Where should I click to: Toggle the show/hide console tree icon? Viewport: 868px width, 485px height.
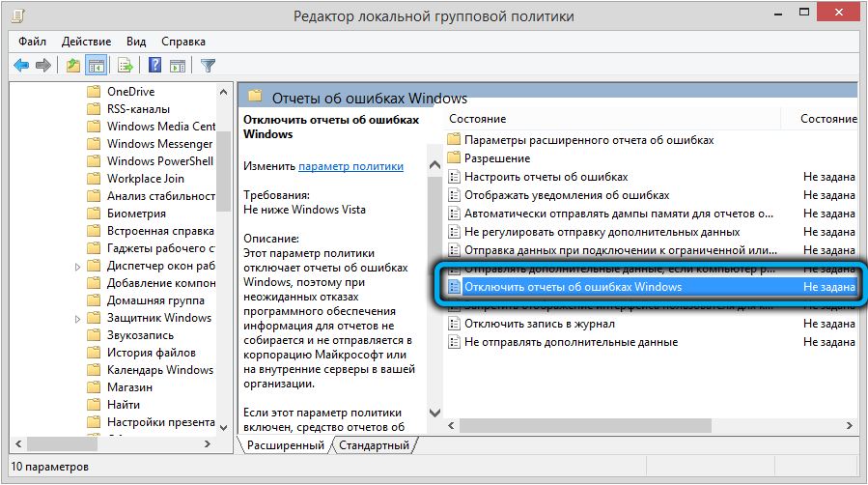tap(96, 66)
